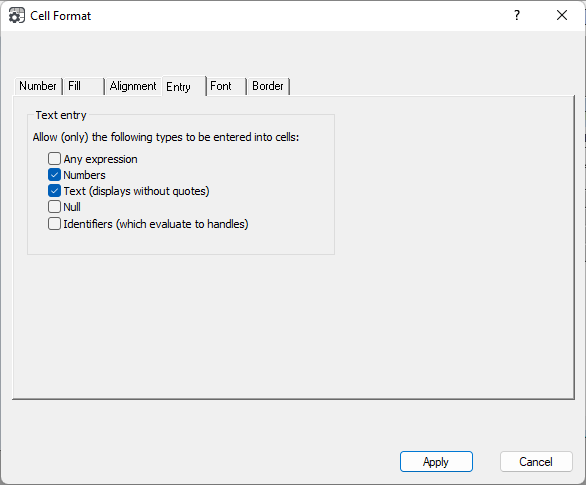Switch to the Number tab
Image resolution: width=586 pixels, height=485 pixels.
pos(38,86)
